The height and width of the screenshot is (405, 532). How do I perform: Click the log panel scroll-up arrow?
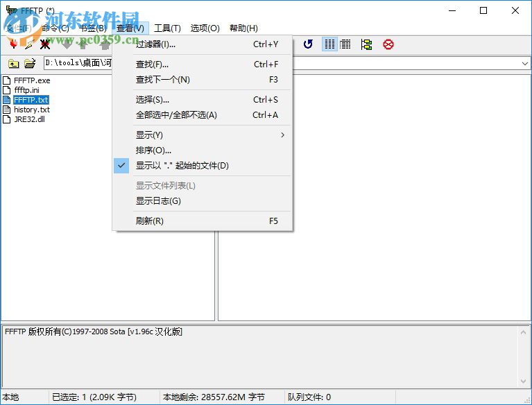[x=523, y=332]
